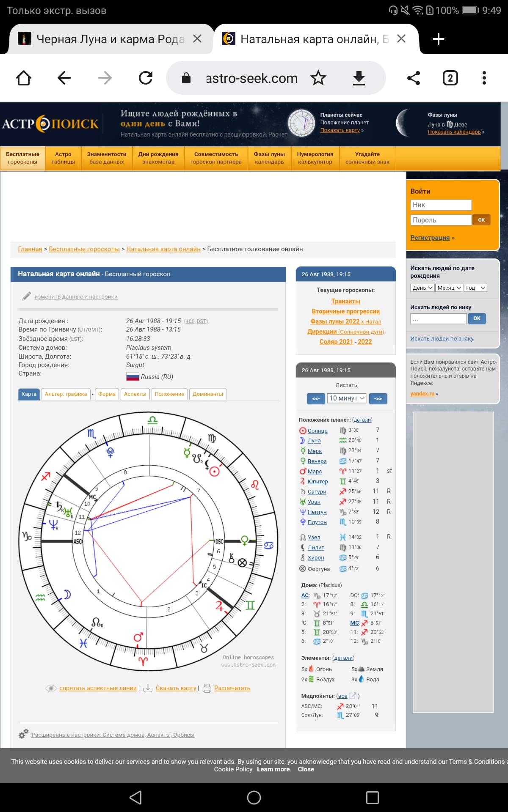Tap the pencil icon for editing data
This screenshot has width=508, height=812.
(26, 296)
